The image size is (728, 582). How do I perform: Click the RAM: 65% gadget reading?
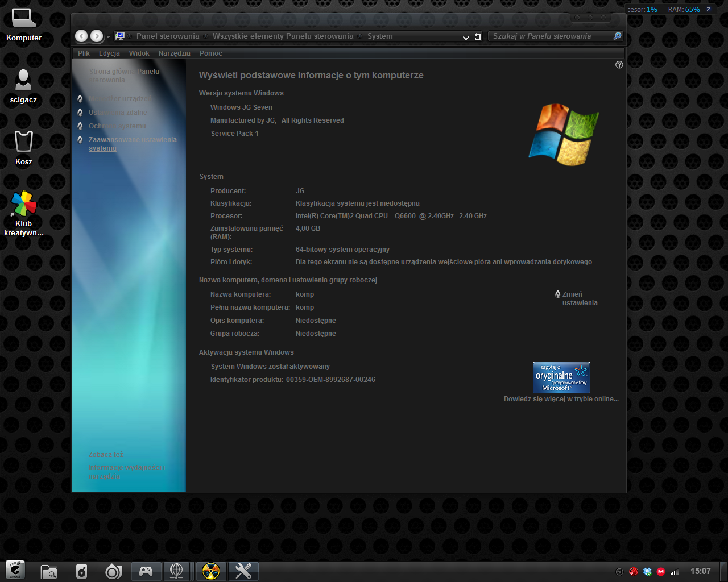pos(684,10)
